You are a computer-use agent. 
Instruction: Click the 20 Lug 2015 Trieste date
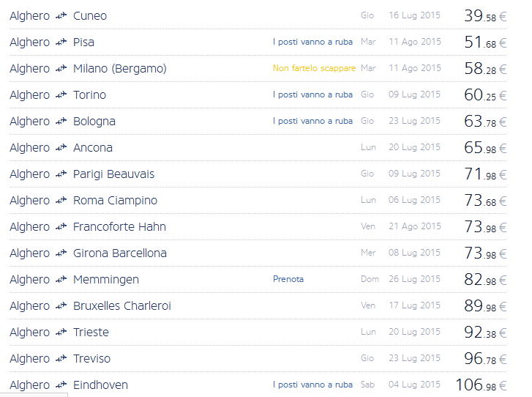415,332
